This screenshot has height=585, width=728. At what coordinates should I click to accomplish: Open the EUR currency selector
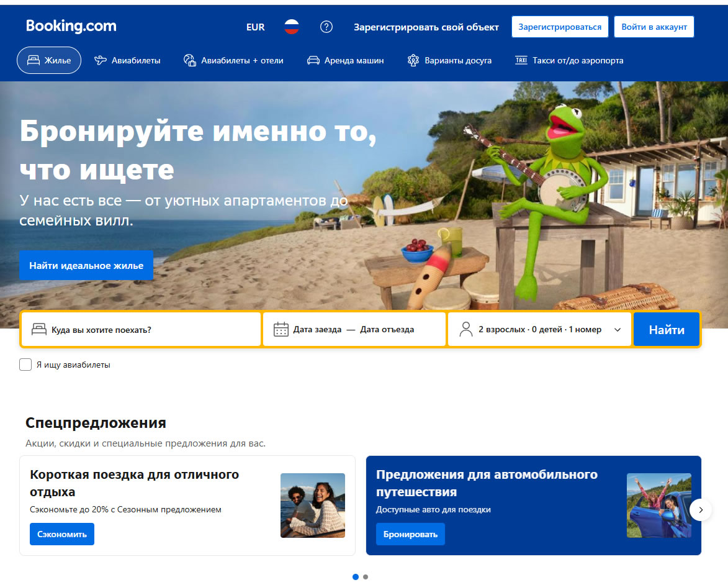(255, 27)
